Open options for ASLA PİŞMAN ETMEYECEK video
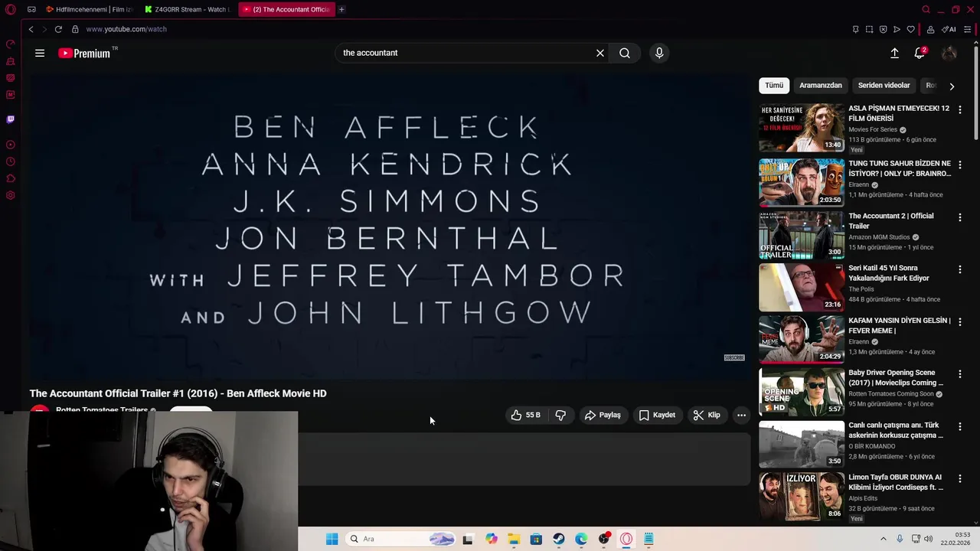 click(959, 110)
